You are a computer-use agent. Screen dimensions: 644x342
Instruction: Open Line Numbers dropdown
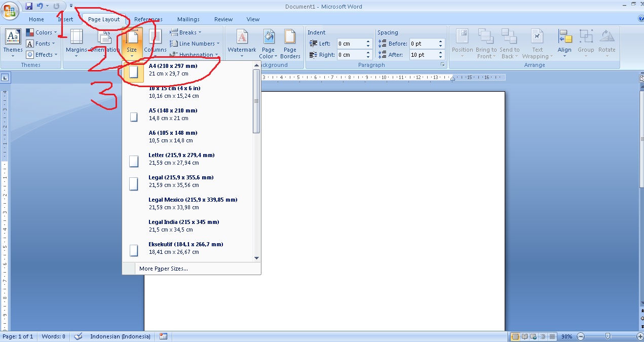tap(195, 44)
